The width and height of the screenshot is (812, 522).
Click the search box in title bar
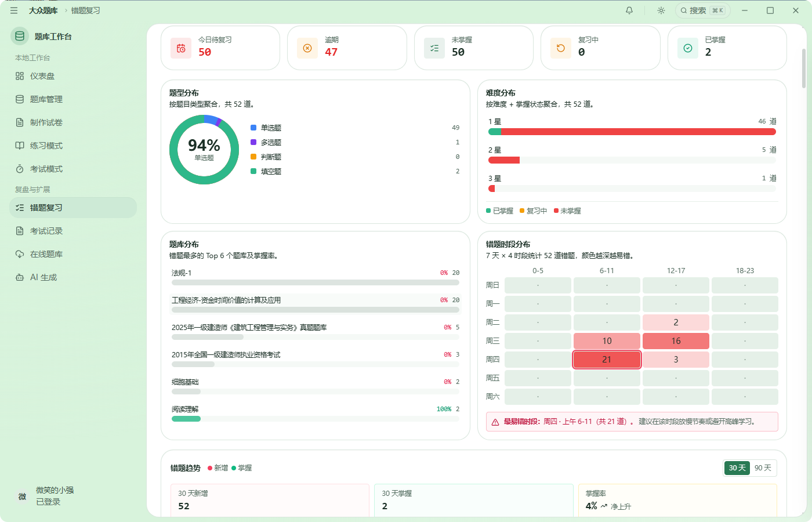pyautogui.click(x=703, y=10)
